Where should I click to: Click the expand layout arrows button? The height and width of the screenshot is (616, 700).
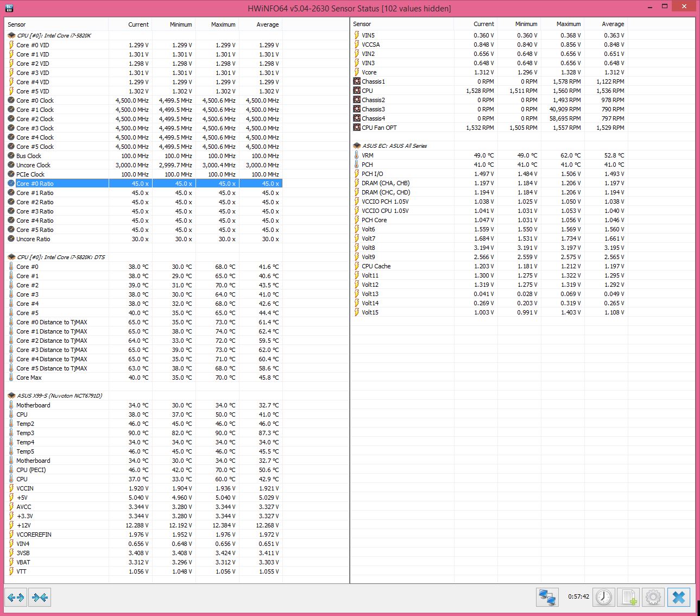pos(16,598)
